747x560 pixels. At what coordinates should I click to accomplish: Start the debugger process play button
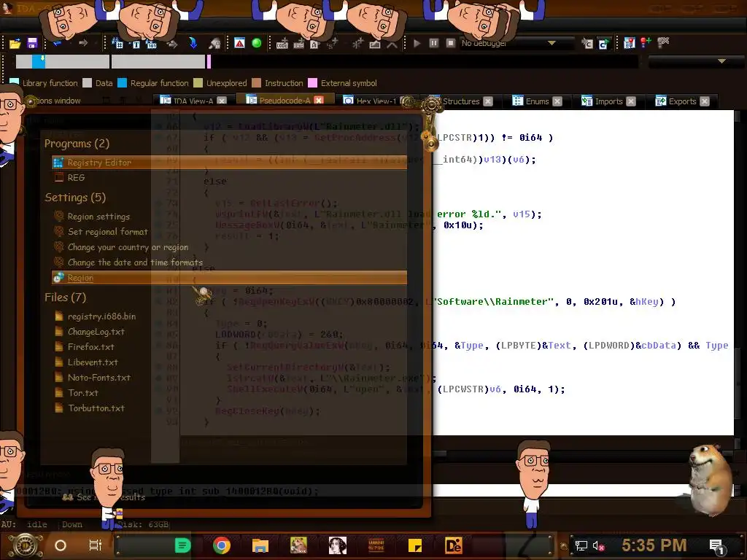tap(417, 43)
